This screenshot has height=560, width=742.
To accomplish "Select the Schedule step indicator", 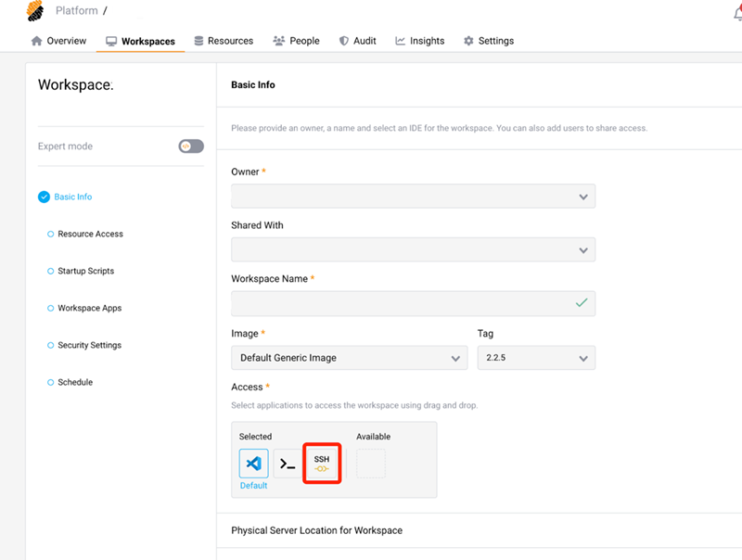I will pyautogui.click(x=70, y=382).
